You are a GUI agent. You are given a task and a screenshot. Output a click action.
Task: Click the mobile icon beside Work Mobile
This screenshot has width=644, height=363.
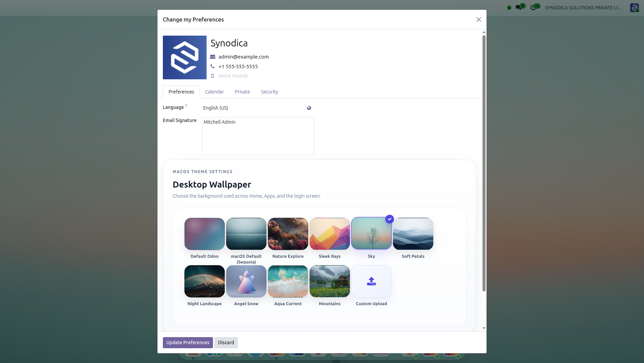click(x=213, y=76)
